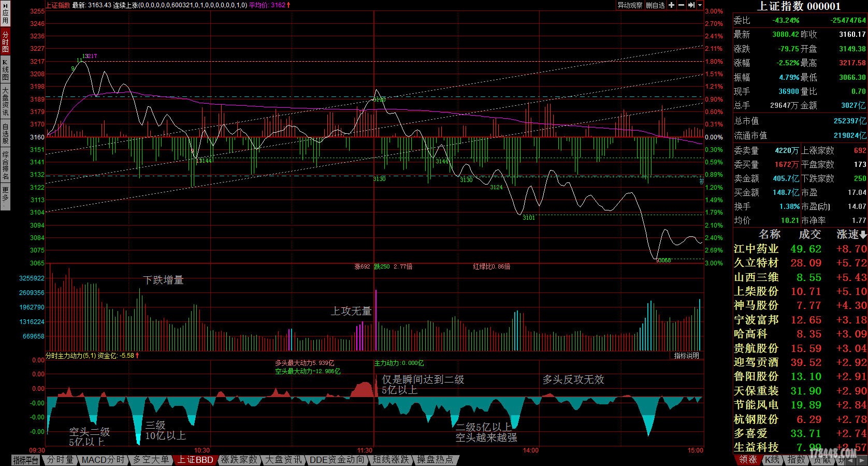Switch to the 指数 tab in right panel
The height and width of the screenshot is (466, 868).
tap(796, 460)
